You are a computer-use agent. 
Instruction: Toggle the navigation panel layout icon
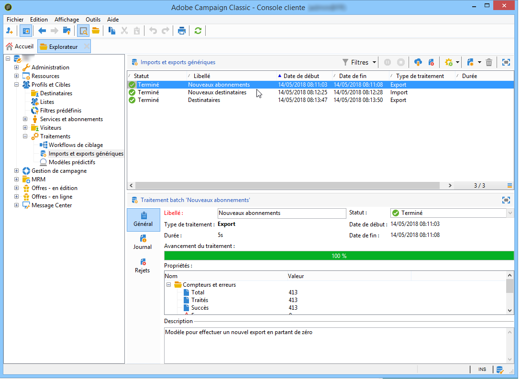coord(26,31)
